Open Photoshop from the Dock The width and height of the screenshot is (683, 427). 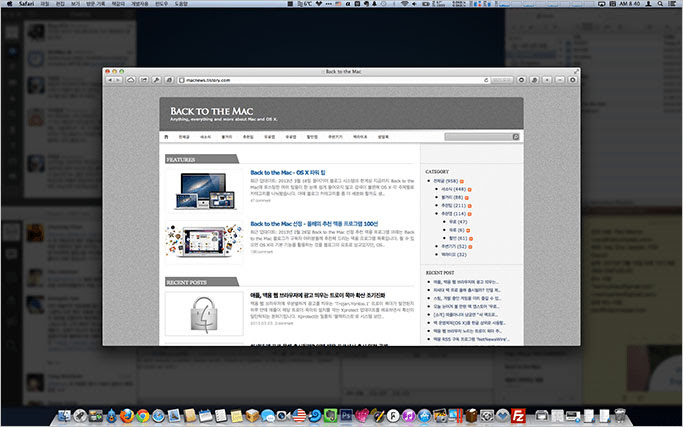pos(346,415)
